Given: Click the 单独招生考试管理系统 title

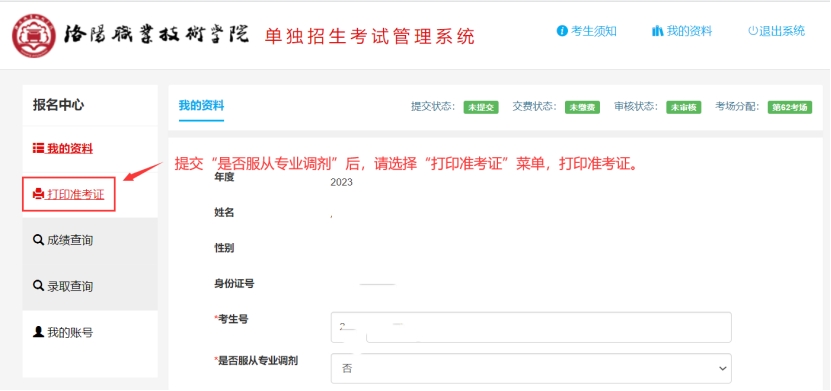Looking at the screenshot, I should 369,36.
